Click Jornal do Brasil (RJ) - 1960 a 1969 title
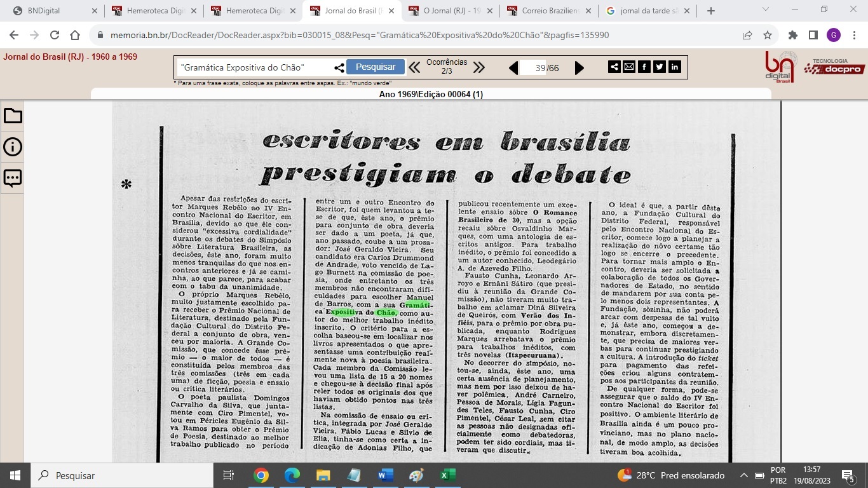This screenshot has width=868, height=488. point(70,57)
